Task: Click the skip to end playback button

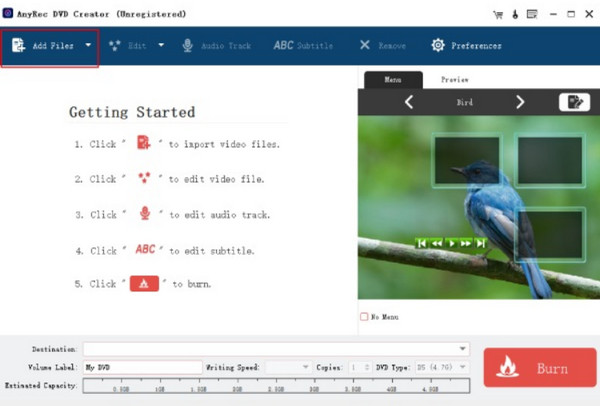Action: coord(480,243)
